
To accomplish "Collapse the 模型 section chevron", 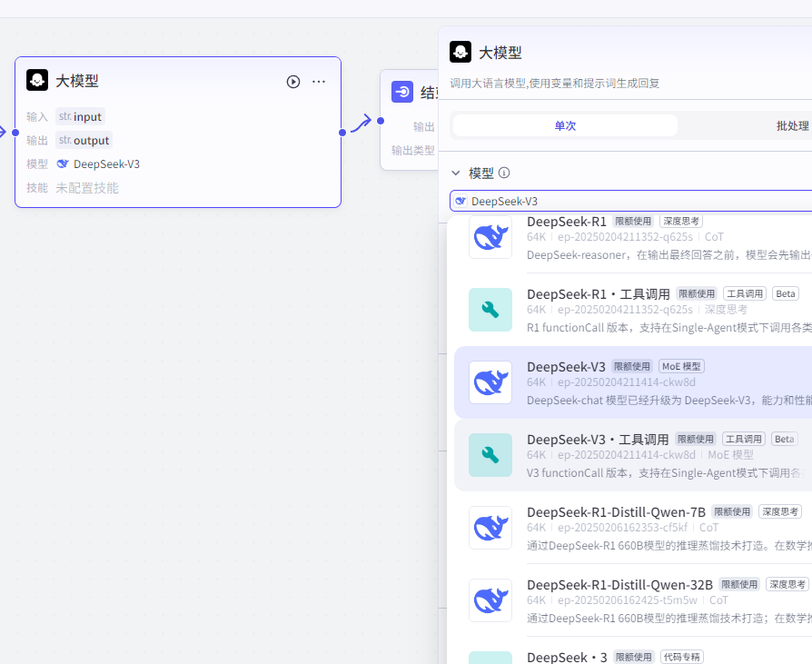I will pos(456,173).
